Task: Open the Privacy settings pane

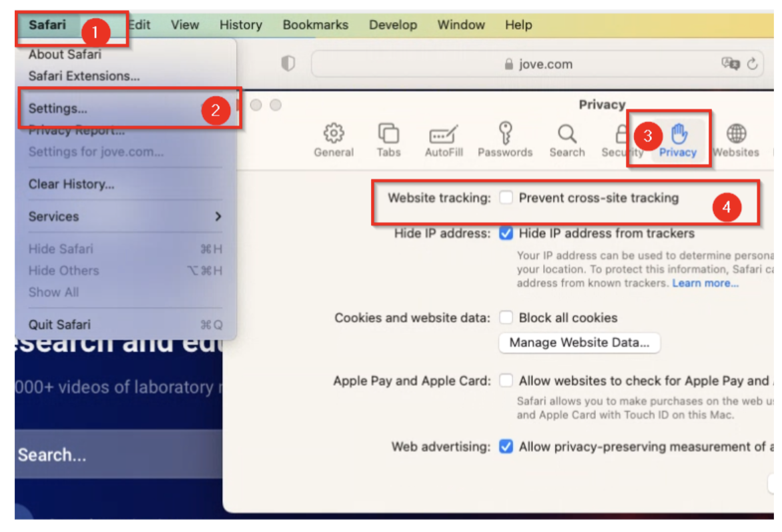Action: [678, 140]
